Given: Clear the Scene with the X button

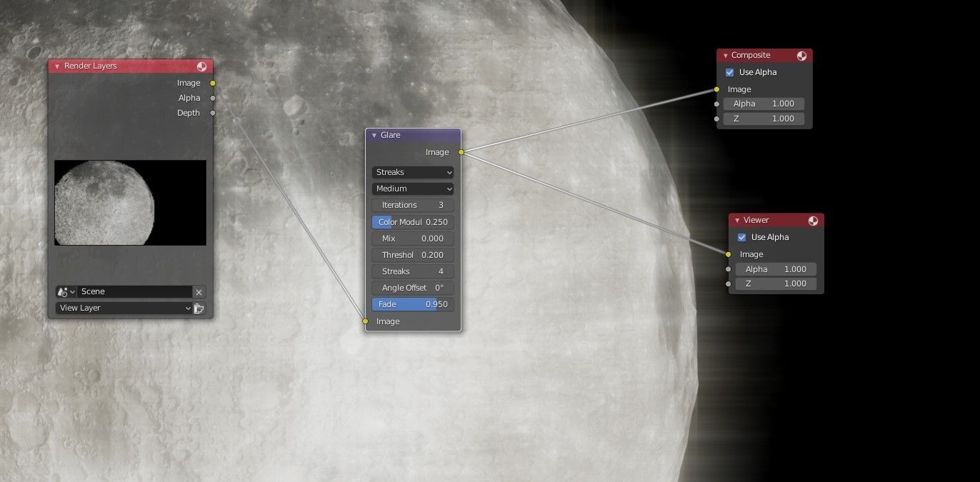Looking at the screenshot, I should [x=199, y=291].
